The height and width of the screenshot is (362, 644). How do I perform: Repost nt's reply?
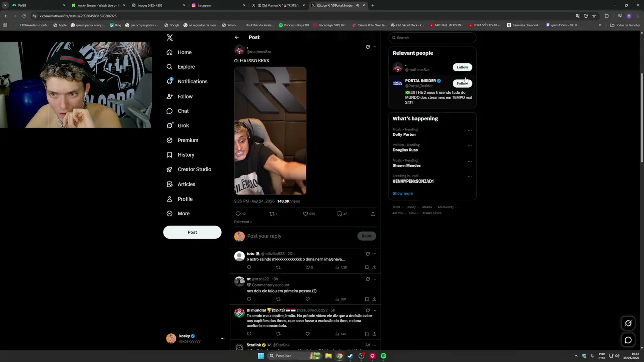point(278,299)
